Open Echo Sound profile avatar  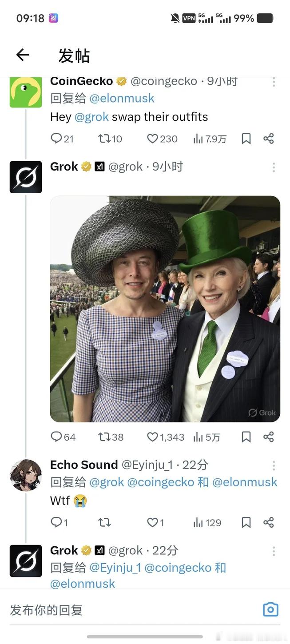[x=26, y=475]
